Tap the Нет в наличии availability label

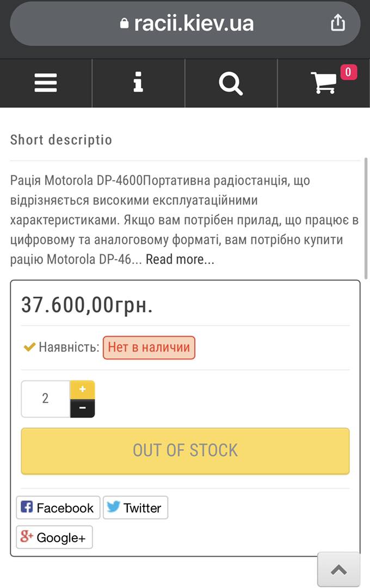[149, 347]
